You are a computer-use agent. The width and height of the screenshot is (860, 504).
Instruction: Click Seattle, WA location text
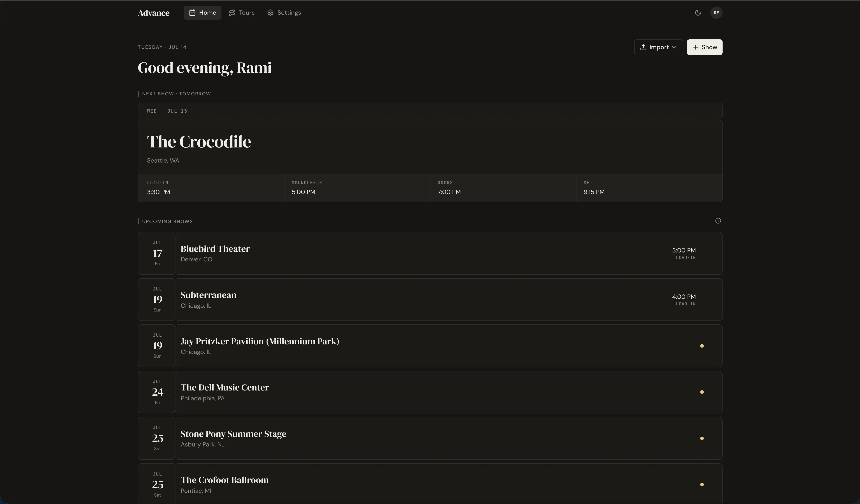(163, 160)
